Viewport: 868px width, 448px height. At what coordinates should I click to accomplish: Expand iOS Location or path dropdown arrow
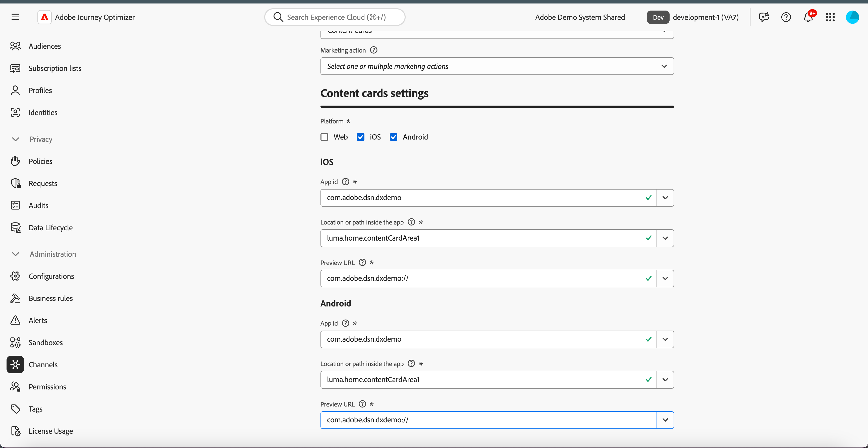click(x=665, y=238)
